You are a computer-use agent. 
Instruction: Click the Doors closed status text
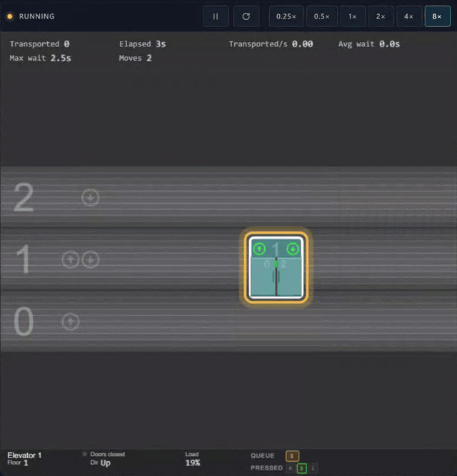point(108,454)
